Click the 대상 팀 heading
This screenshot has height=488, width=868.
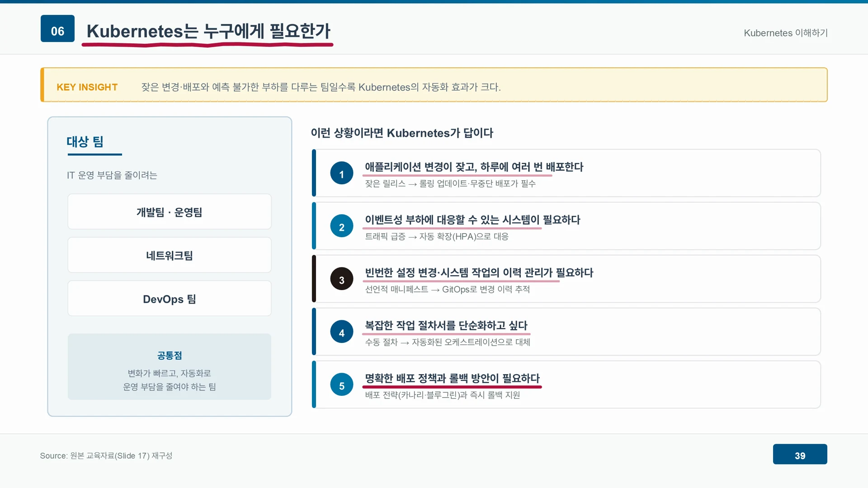[x=85, y=142]
